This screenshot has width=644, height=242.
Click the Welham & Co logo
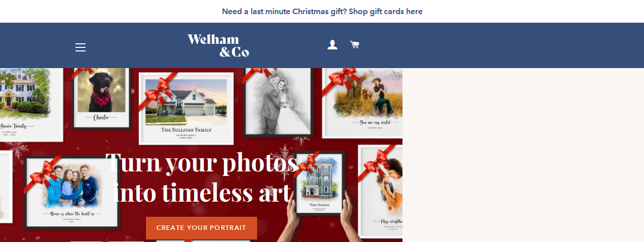[x=218, y=45]
